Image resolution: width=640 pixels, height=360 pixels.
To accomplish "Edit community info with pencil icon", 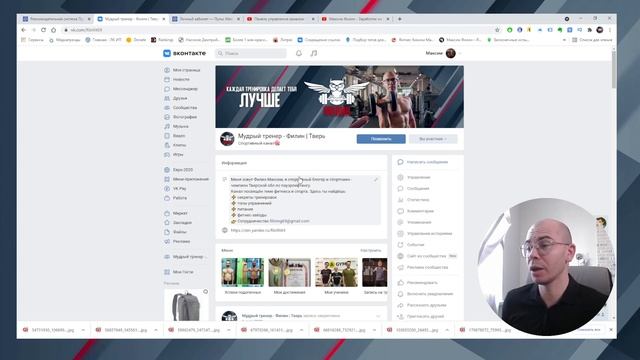I will pyautogui.click(x=376, y=180).
